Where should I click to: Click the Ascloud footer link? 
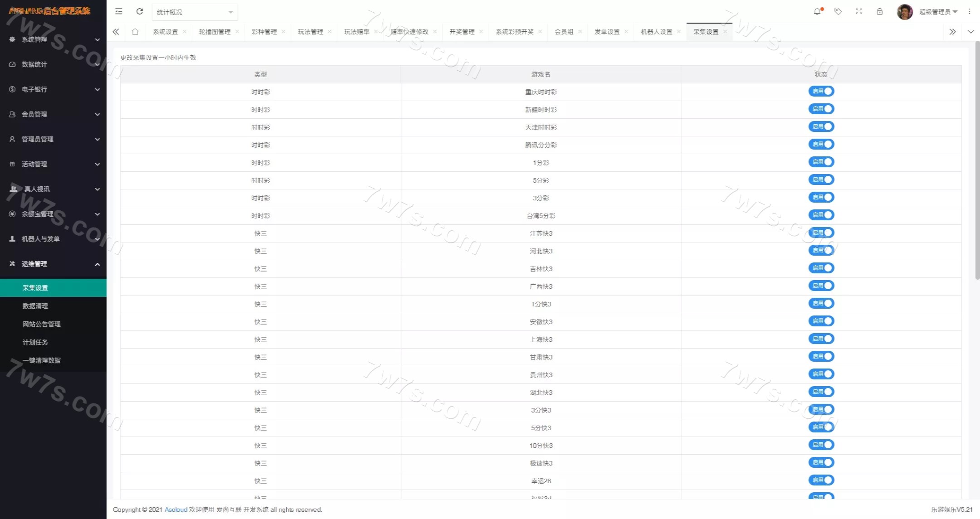click(x=176, y=509)
